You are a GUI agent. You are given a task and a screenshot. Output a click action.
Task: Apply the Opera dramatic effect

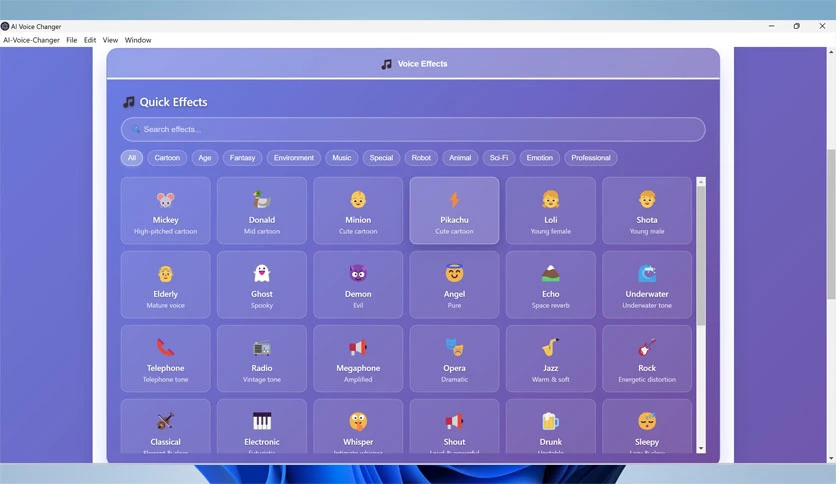(x=454, y=359)
